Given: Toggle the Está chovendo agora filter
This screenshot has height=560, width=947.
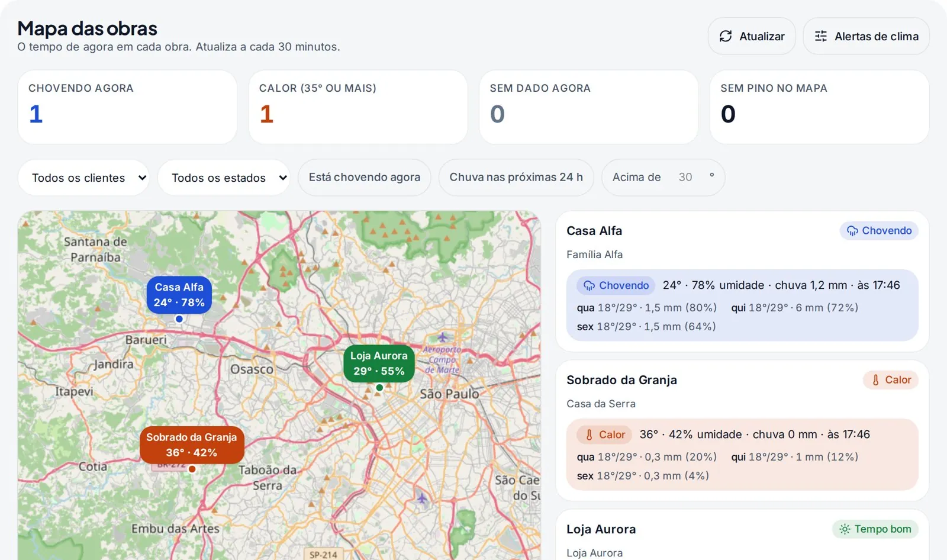Looking at the screenshot, I should [x=365, y=177].
